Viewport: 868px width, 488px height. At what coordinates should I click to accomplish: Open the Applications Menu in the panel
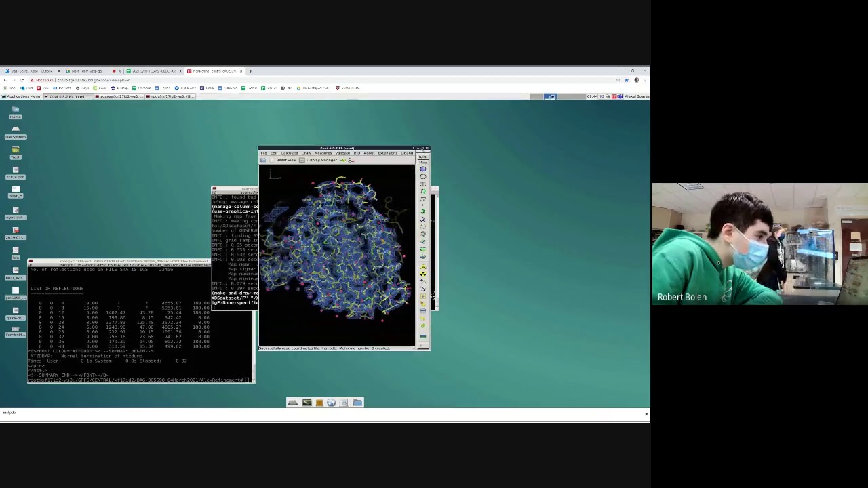pyautogui.click(x=21, y=96)
